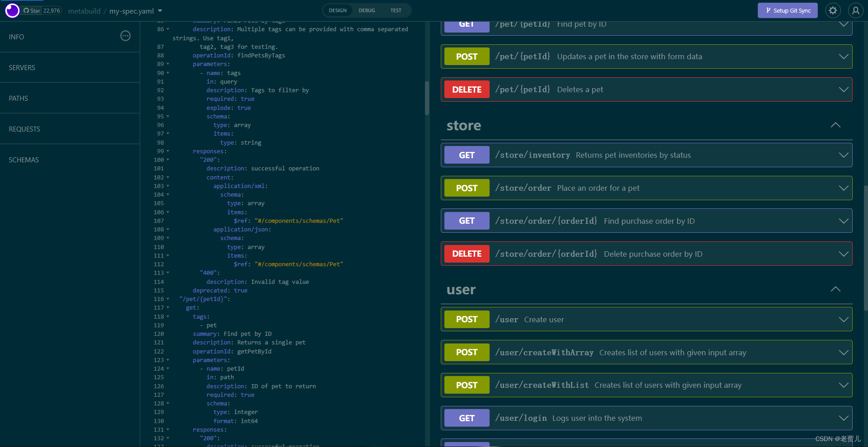Expand POST /store/order operation
This screenshot has height=447, width=868.
(646, 188)
